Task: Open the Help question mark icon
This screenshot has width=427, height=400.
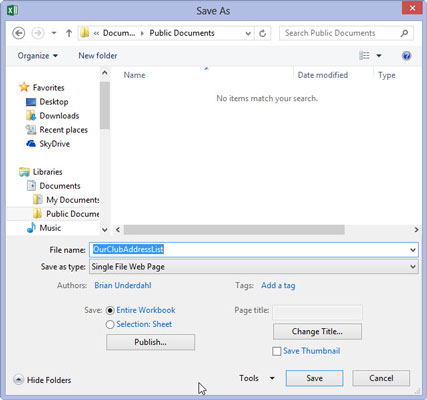Action: (x=406, y=56)
